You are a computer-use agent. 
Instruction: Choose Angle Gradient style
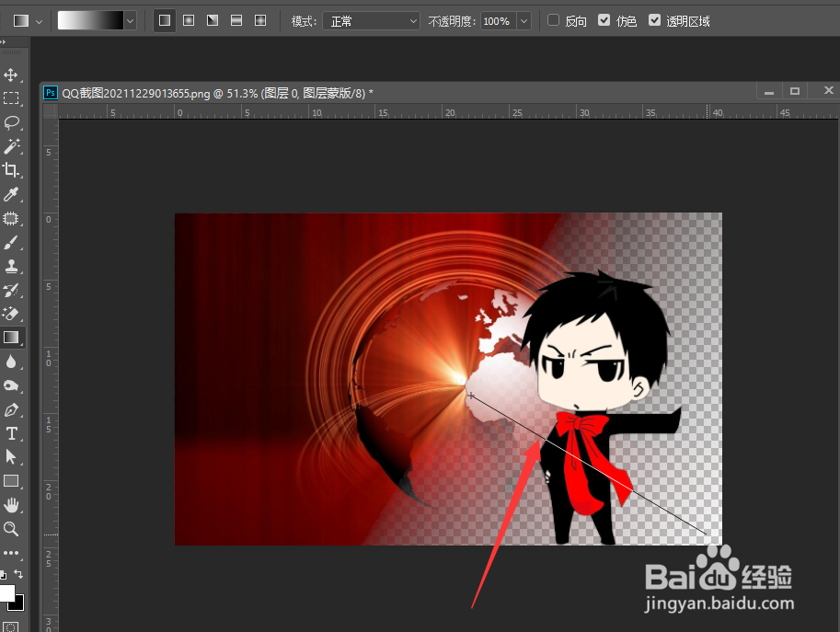coord(213,21)
